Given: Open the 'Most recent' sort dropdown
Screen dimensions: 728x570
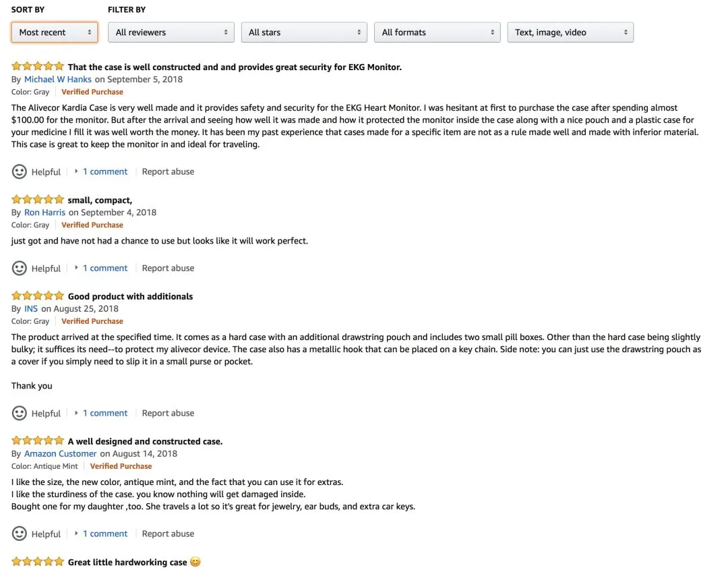Looking at the screenshot, I should click(x=55, y=32).
